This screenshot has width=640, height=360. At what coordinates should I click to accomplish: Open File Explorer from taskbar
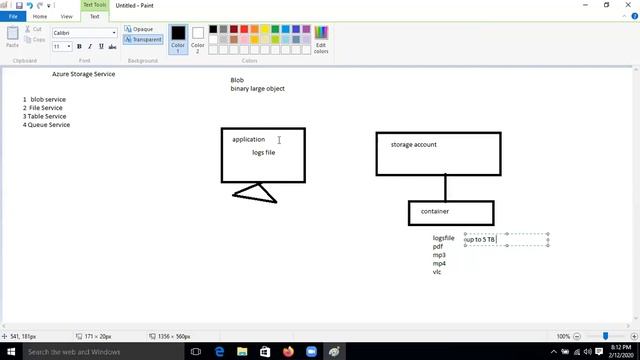(242, 351)
